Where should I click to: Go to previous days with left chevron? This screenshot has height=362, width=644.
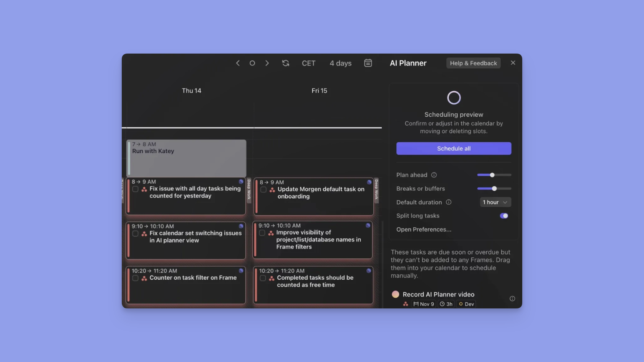click(238, 63)
